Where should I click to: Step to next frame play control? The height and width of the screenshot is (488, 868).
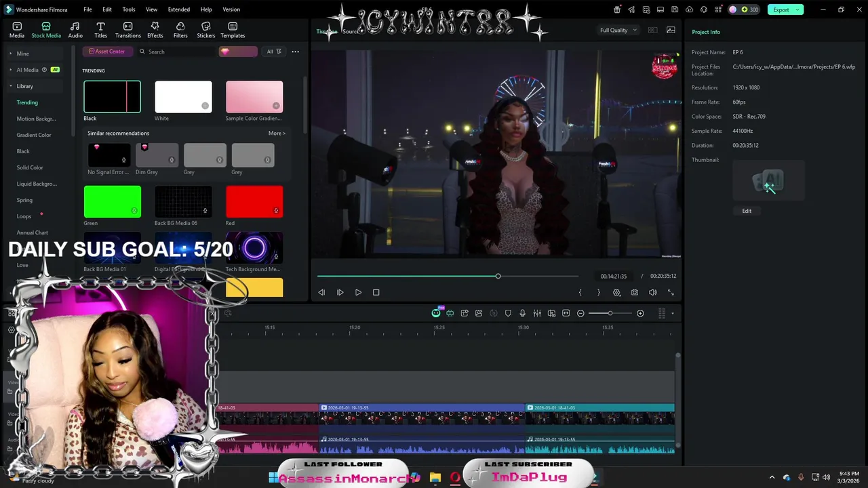click(x=340, y=292)
